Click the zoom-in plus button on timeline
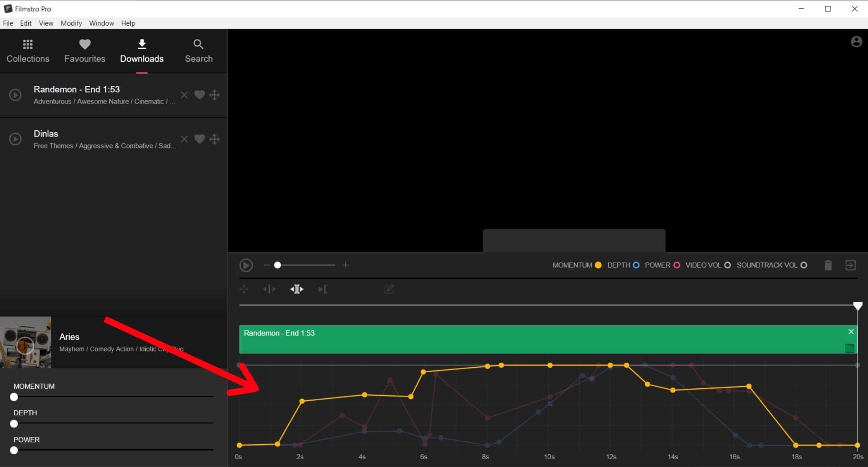Image resolution: width=868 pixels, height=467 pixels. 345,265
